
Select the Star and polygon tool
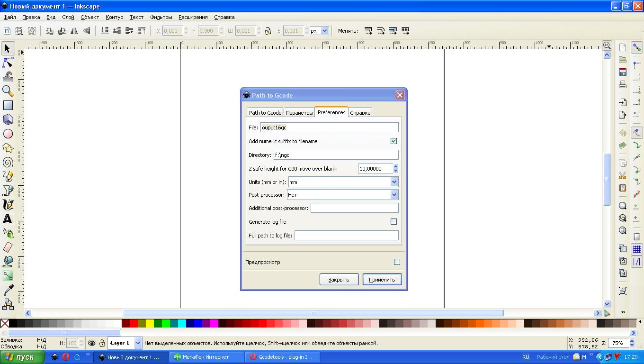pyautogui.click(x=8, y=148)
